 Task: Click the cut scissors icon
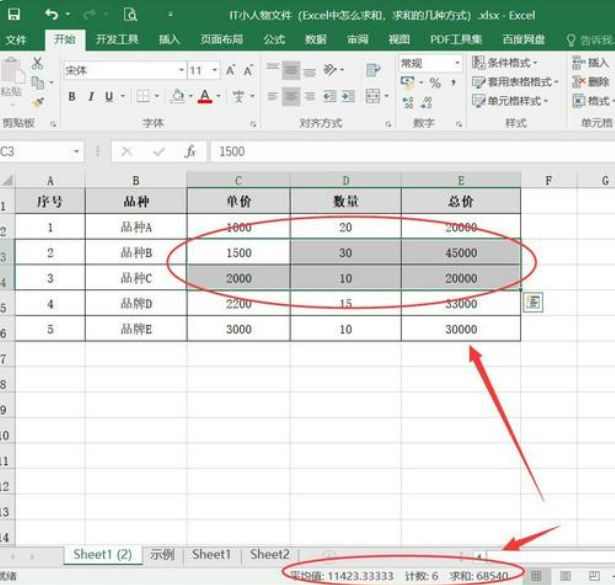(x=38, y=63)
